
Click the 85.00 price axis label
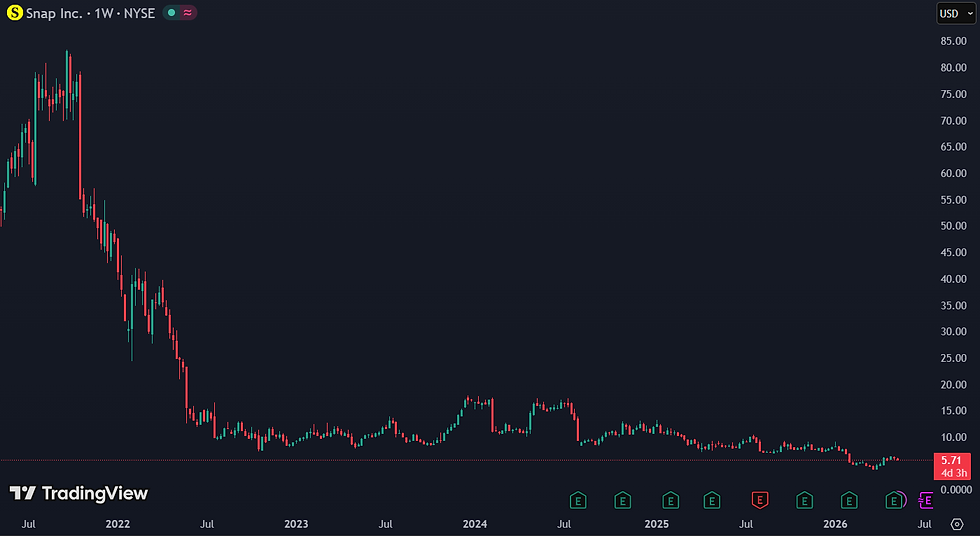[x=954, y=41]
